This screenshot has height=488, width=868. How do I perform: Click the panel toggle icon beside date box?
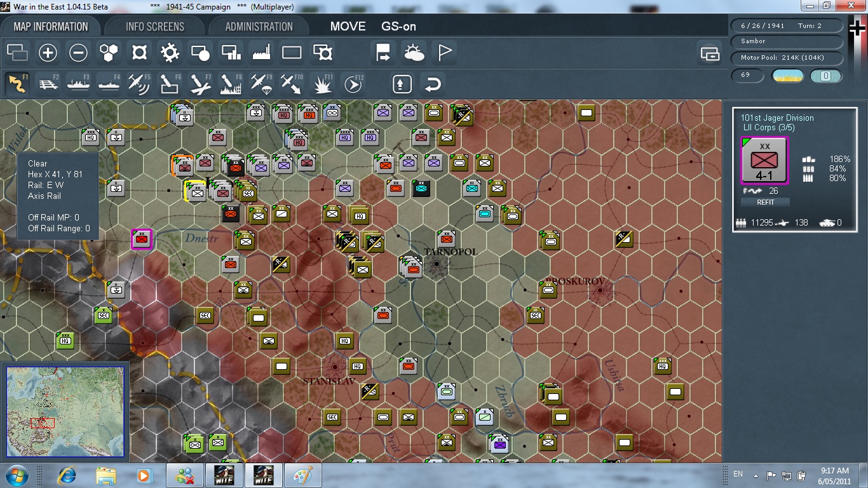(709, 53)
